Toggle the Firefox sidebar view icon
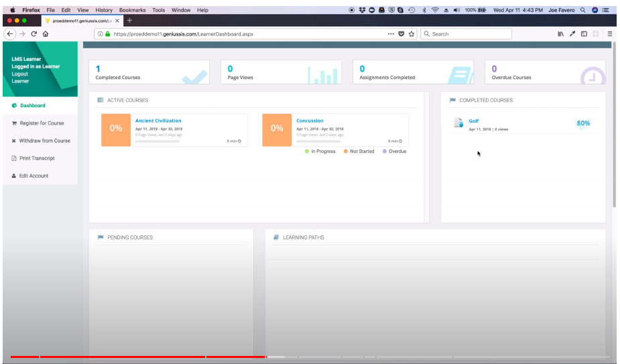Viewport: 620px width, 364px height. (584, 34)
